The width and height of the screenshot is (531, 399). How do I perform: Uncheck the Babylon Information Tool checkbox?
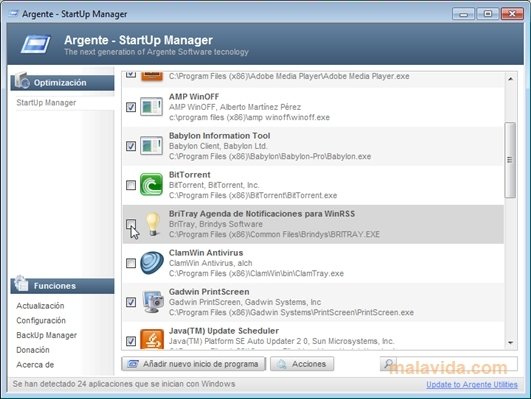[131, 146]
